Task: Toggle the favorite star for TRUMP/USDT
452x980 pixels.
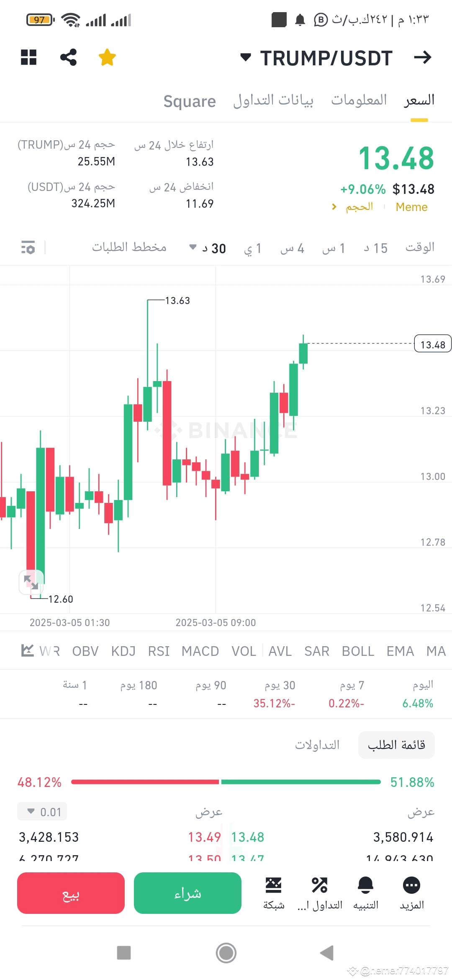Action: coord(107,57)
